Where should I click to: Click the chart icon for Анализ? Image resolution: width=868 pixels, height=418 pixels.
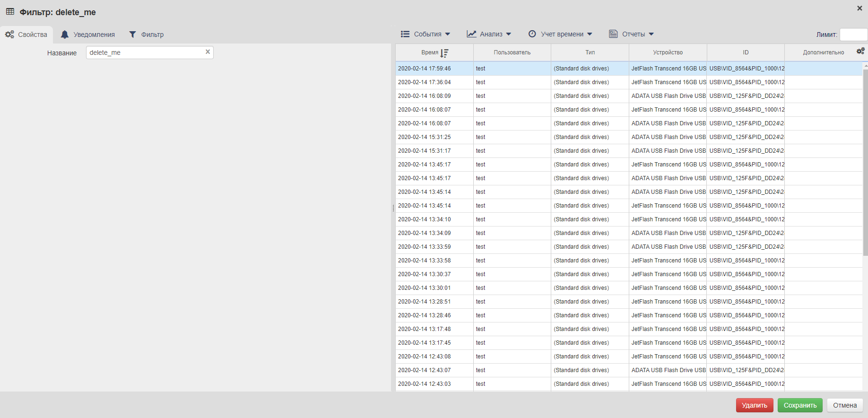[x=471, y=34]
